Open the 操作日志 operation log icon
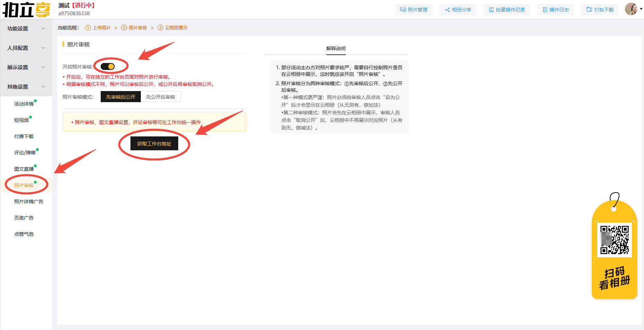This screenshot has height=330, width=644. [x=545, y=10]
